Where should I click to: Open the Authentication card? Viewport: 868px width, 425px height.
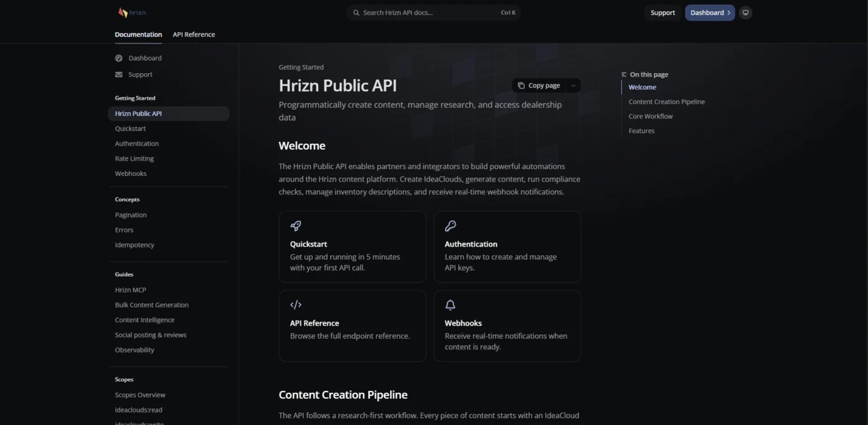[507, 247]
